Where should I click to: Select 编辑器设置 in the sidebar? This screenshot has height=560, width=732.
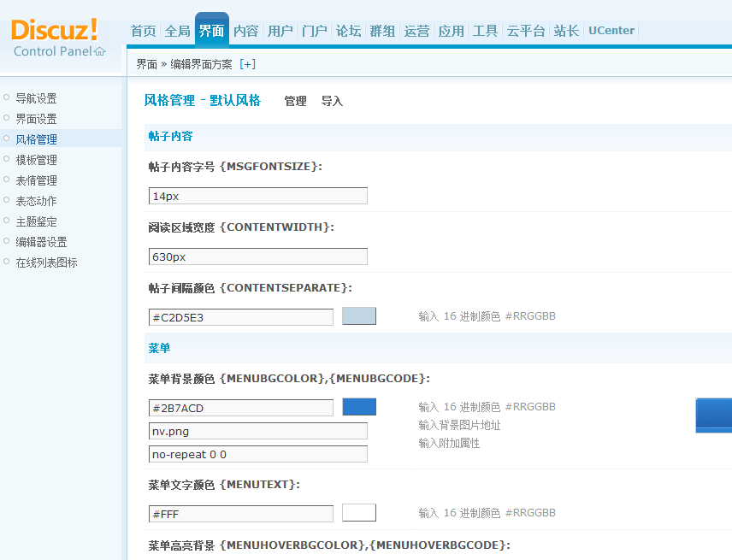pos(41,242)
